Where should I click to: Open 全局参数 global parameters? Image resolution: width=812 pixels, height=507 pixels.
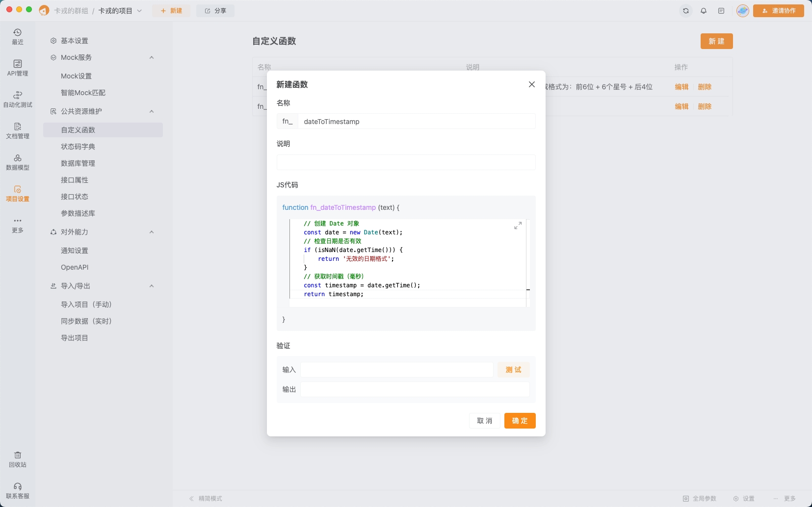[700, 499]
